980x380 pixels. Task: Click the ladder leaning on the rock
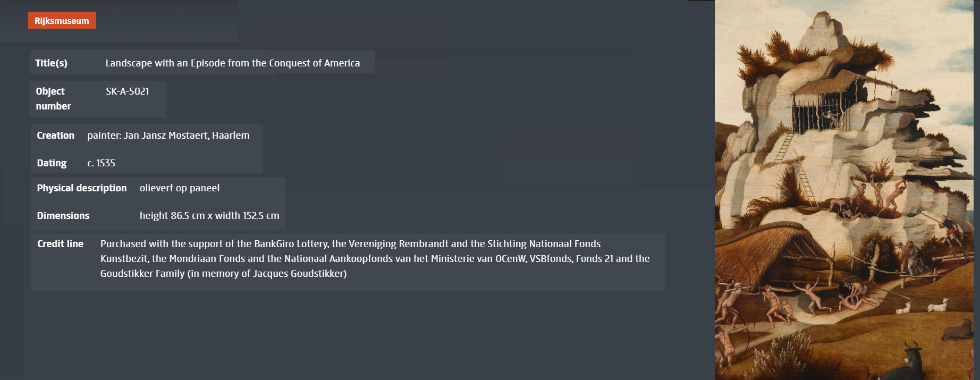pyautogui.click(x=805, y=178)
